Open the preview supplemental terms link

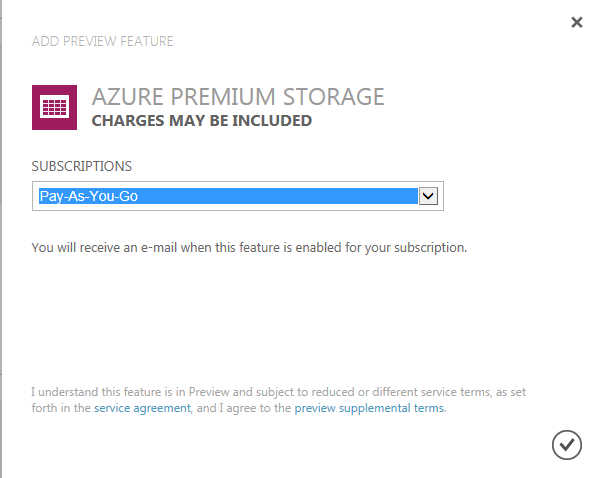[369, 408]
